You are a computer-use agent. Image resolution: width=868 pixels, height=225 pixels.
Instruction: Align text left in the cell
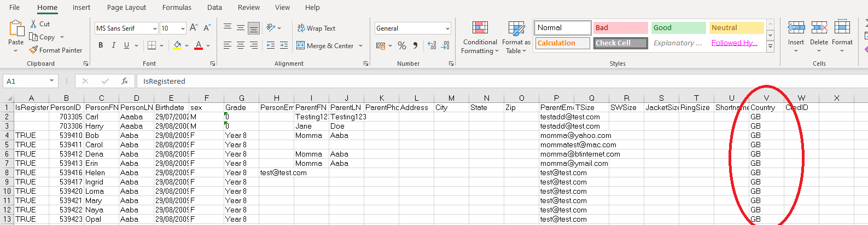coord(228,45)
